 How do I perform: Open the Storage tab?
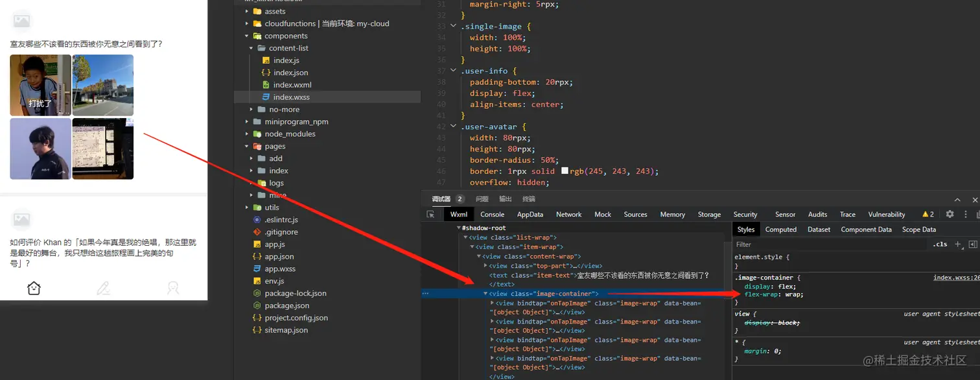coord(709,215)
